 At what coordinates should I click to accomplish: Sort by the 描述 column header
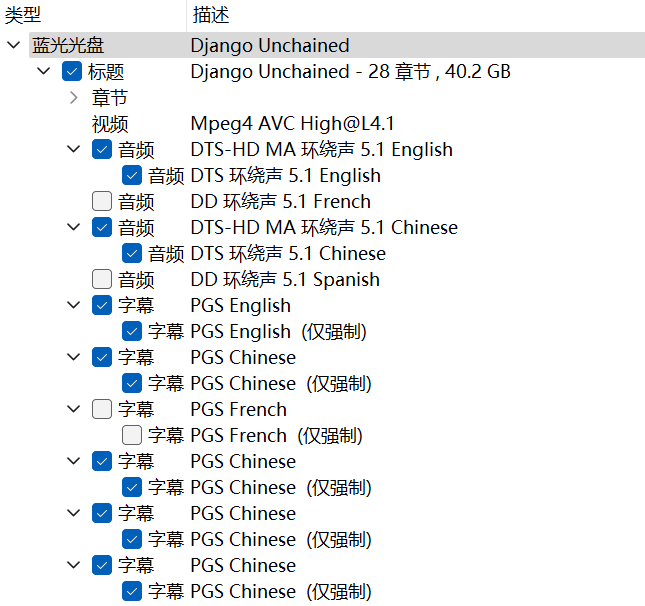416,15
